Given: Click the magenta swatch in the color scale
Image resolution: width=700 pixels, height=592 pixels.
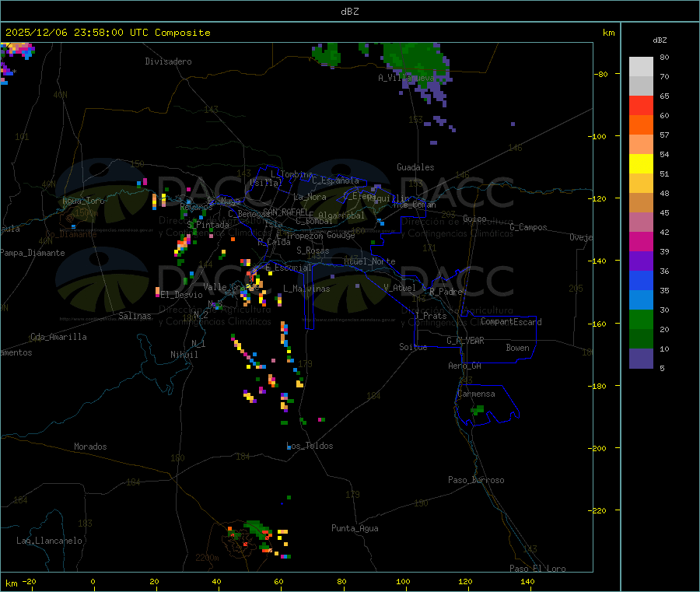Looking at the screenshot, I should point(641,241).
